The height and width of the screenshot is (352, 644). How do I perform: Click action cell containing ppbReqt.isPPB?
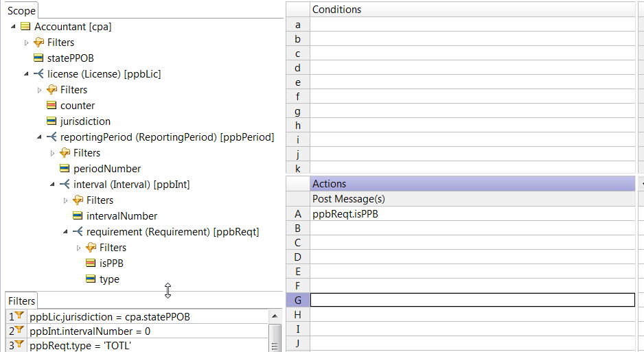click(x=472, y=214)
